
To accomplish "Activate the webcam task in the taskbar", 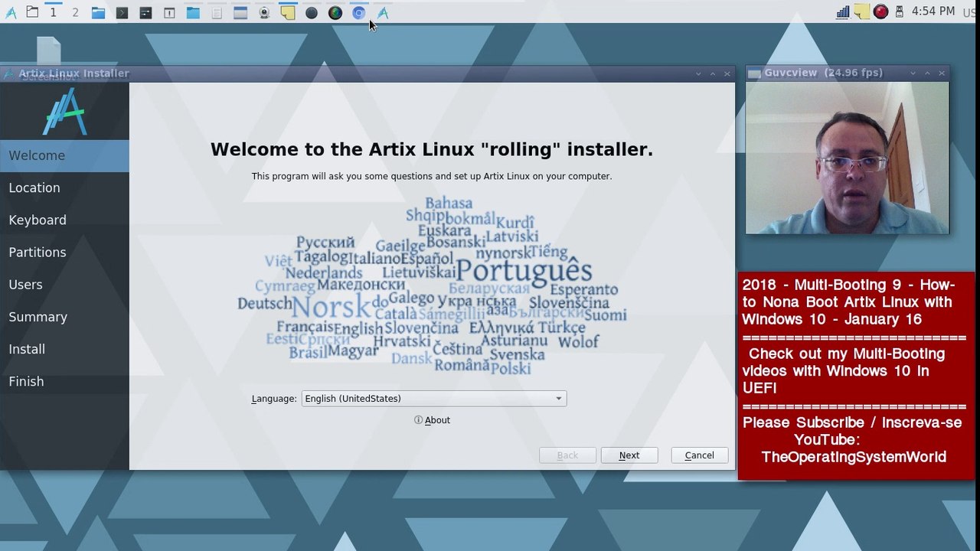I will 264,12.
